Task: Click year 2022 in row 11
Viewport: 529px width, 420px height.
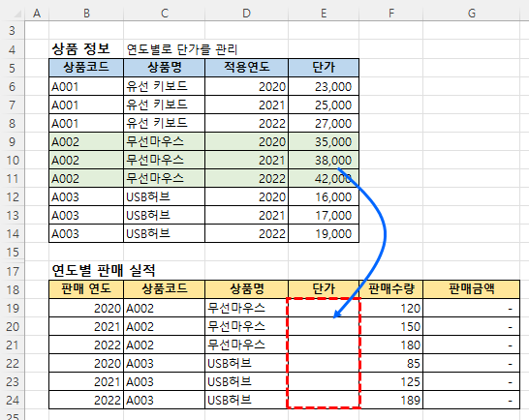Action: (x=247, y=178)
